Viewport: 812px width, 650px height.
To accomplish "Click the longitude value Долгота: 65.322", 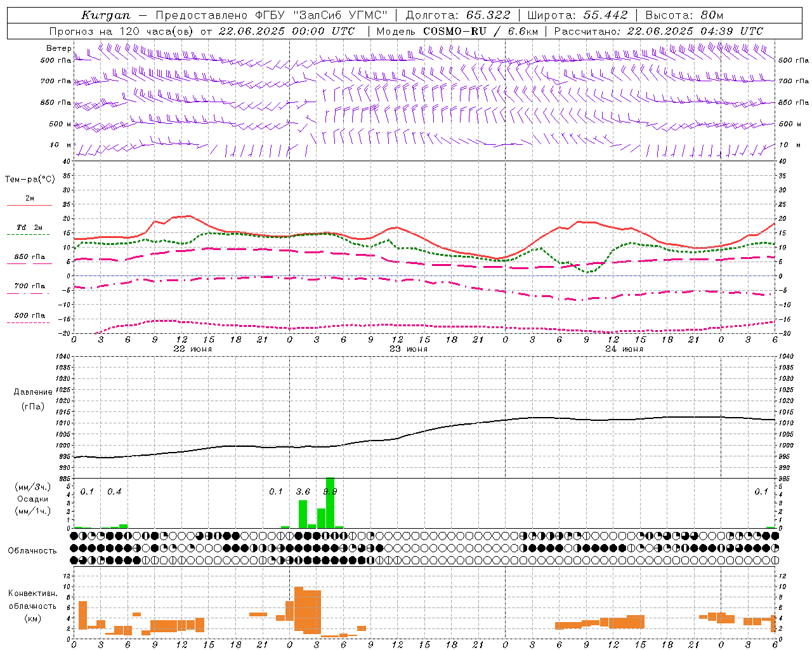I will click(x=457, y=15).
